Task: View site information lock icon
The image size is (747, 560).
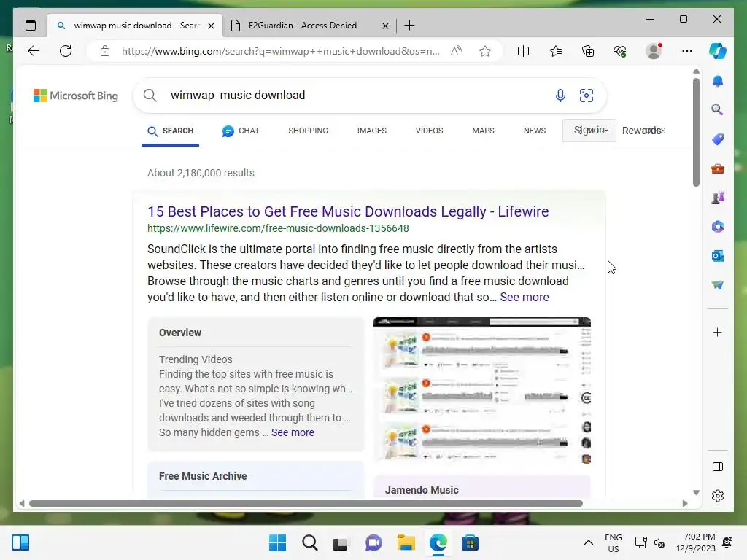Action: click(x=105, y=51)
